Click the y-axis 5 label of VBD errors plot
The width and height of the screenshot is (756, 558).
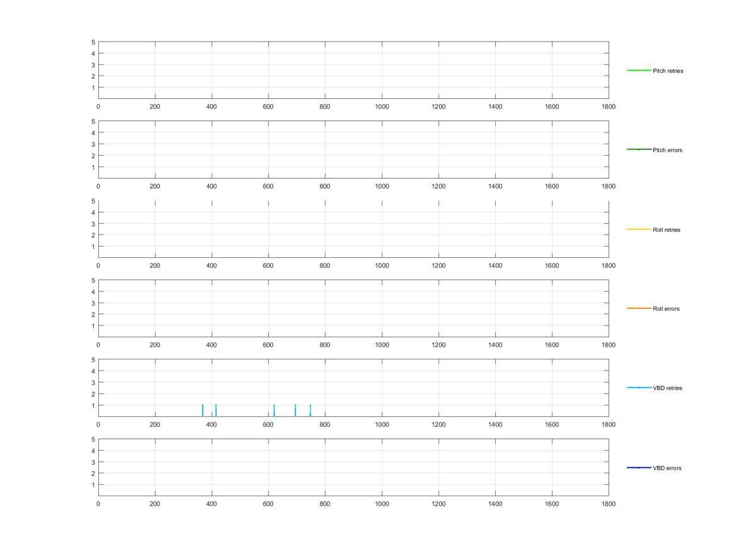(x=93, y=439)
